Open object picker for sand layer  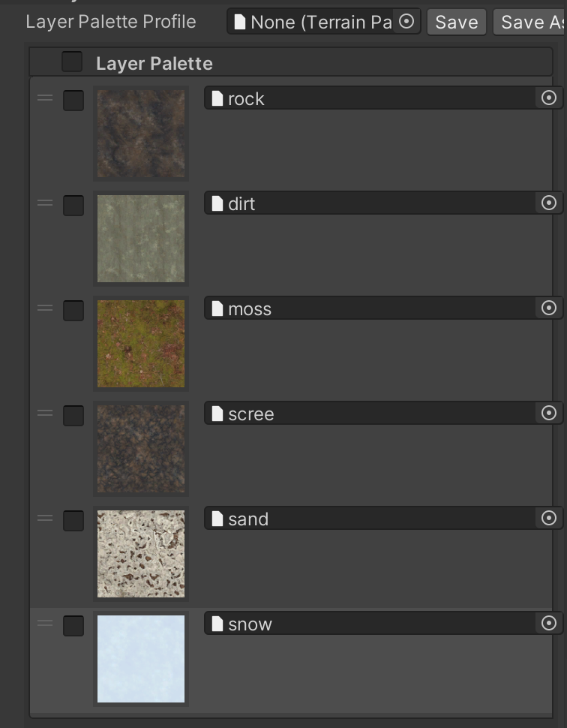click(549, 518)
